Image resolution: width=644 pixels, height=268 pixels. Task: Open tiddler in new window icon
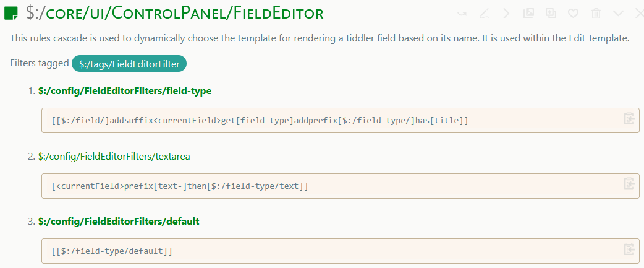coord(528,13)
